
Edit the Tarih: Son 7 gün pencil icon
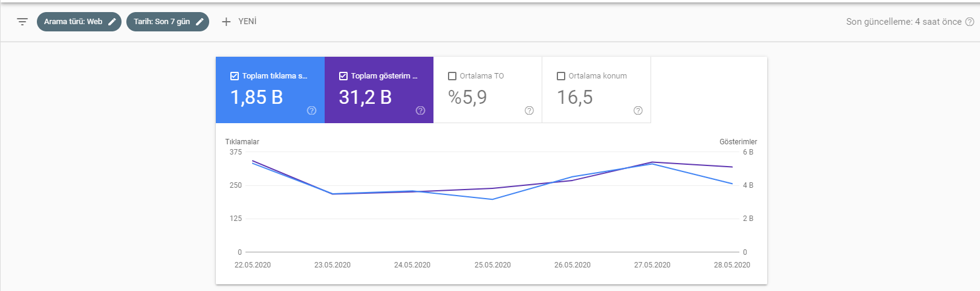tap(200, 22)
